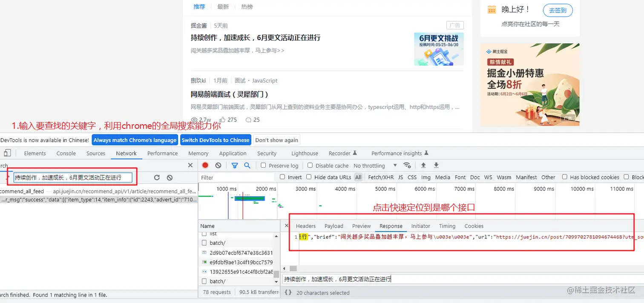Click Don't show again button
This screenshot has height=303, width=644.
tap(277, 140)
